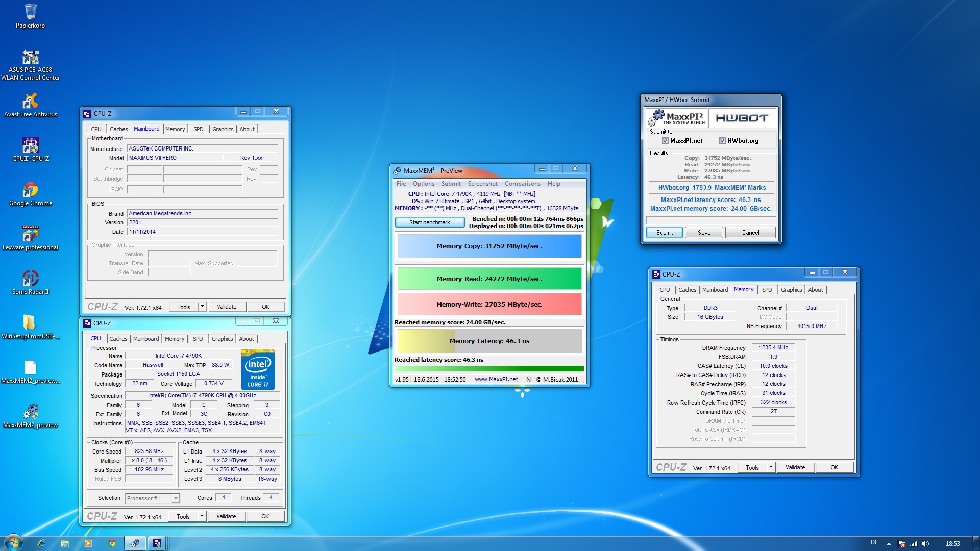Viewport: 980px width, 551px height.
Task: Open Windows Explorer from the taskbar
Action: click(x=65, y=543)
